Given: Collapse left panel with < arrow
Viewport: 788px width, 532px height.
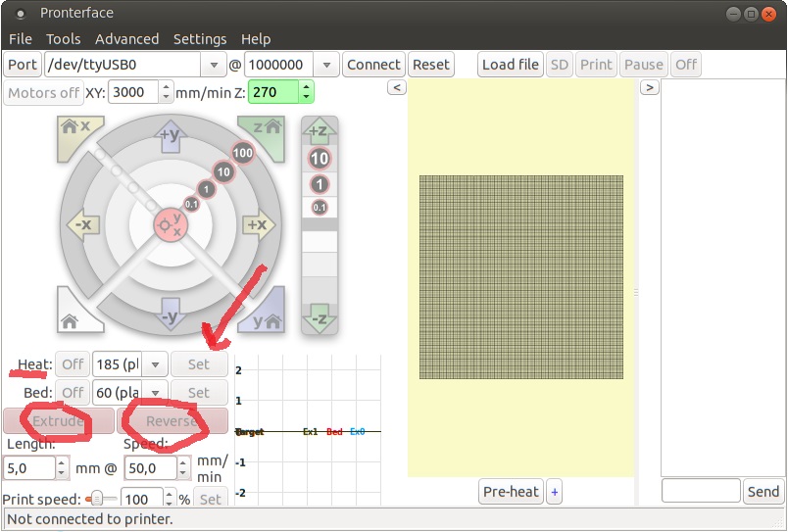Looking at the screenshot, I should pos(397,87).
